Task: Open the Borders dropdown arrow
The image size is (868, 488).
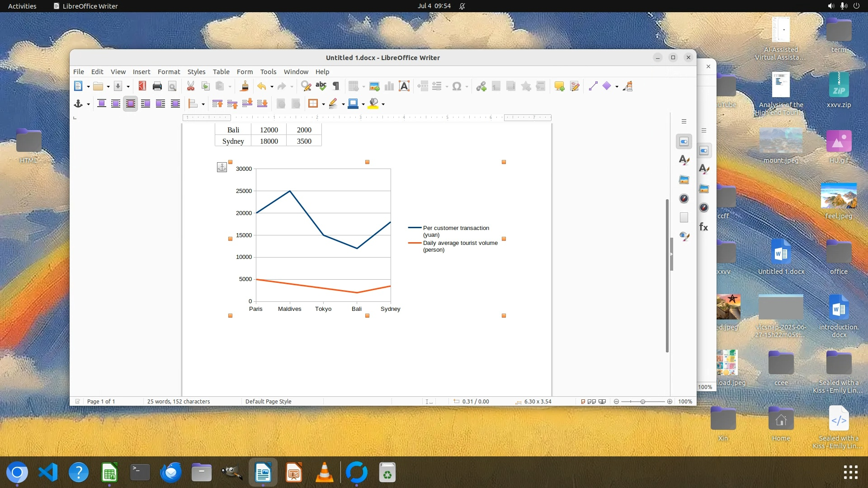Action: [x=323, y=104]
